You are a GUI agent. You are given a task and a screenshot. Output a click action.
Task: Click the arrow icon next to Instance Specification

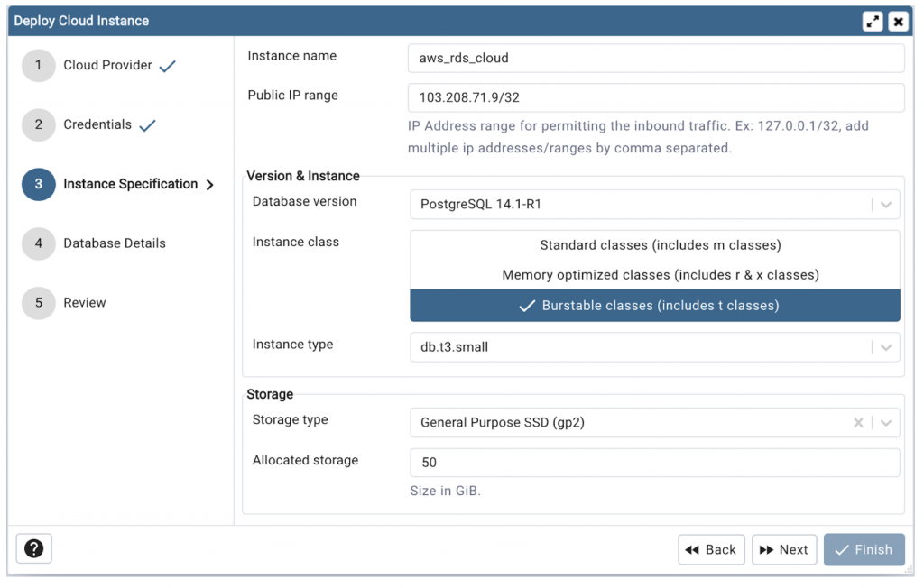211,184
